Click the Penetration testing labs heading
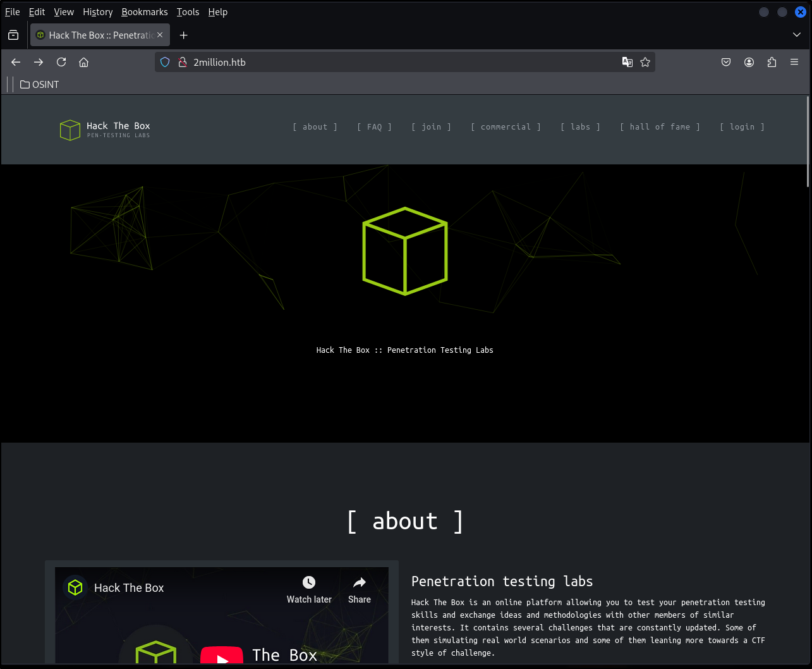Image resolution: width=812 pixels, height=669 pixels. 502,581
